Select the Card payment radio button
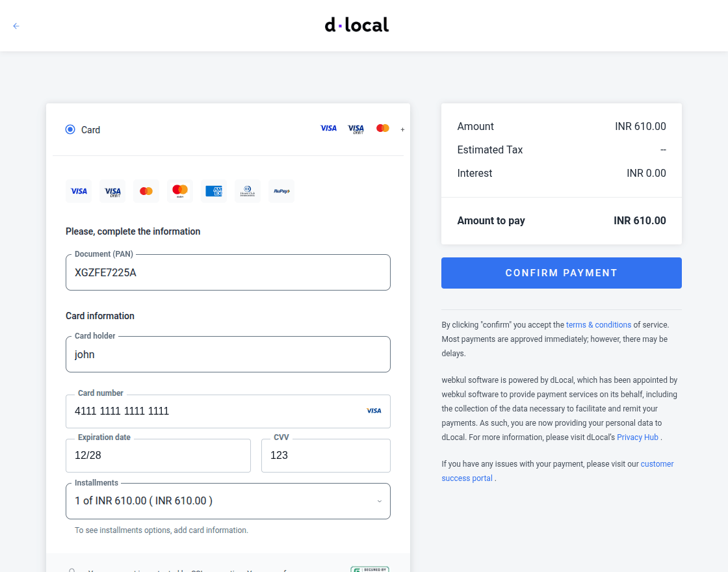This screenshot has height=572, width=728. tap(70, 129)
